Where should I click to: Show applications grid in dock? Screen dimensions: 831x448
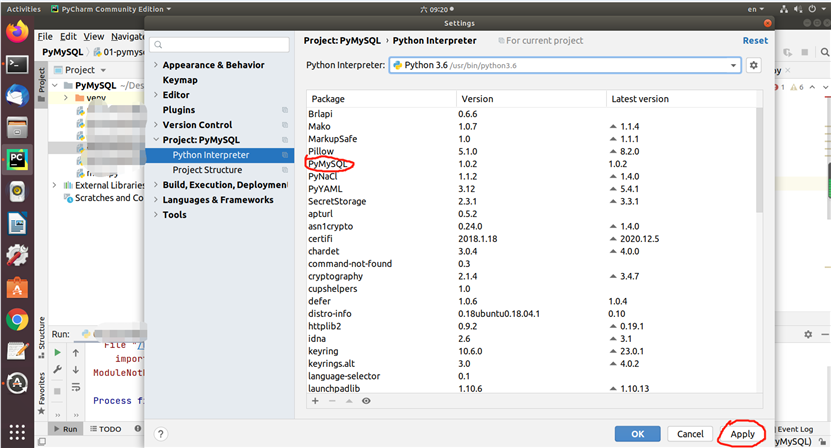pos(17,432)
